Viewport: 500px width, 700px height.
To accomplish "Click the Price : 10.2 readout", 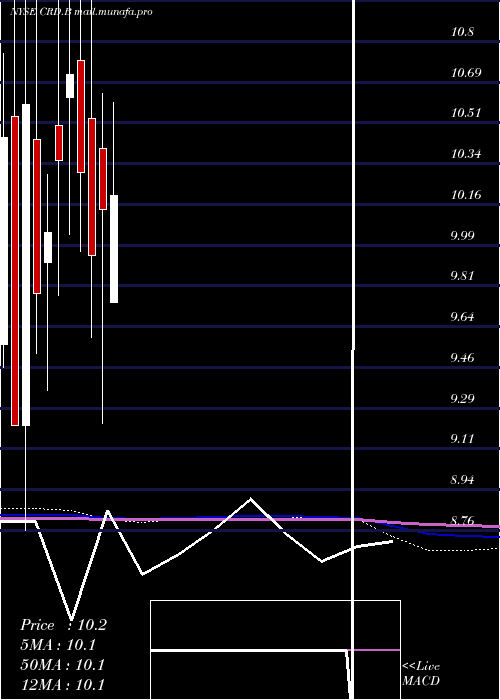I will click(63, 625).
